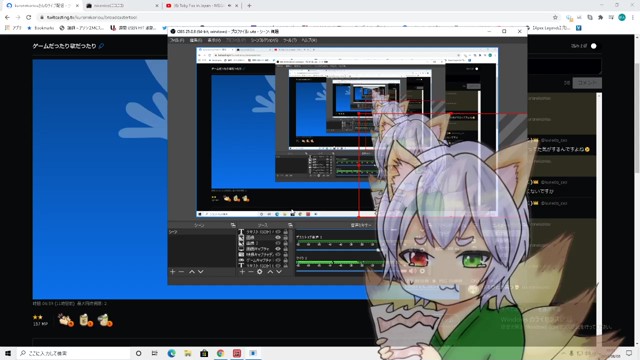Screen dimensions: 640x360
Task: Lock the screen capture source via lock icon
Action: tap(285, 249)
